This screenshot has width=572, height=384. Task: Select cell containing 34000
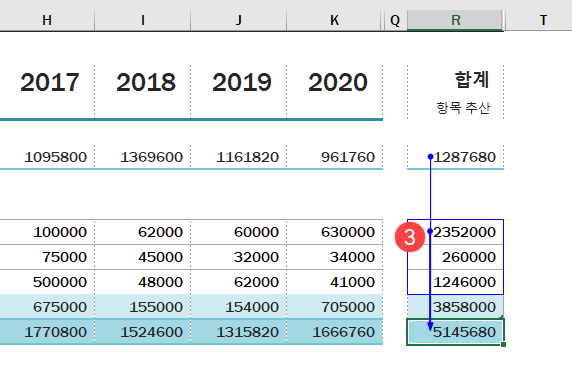tap(335, 257)
